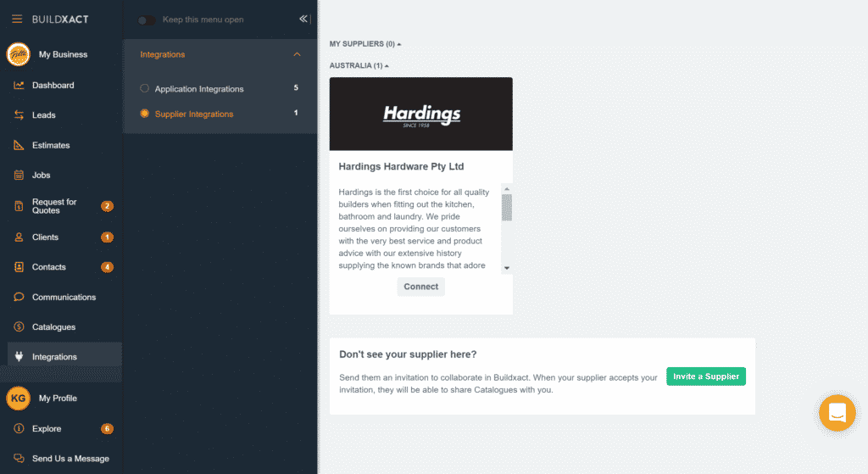
Task: Select the Application Integrations radio button
Action: click(145, 88)
